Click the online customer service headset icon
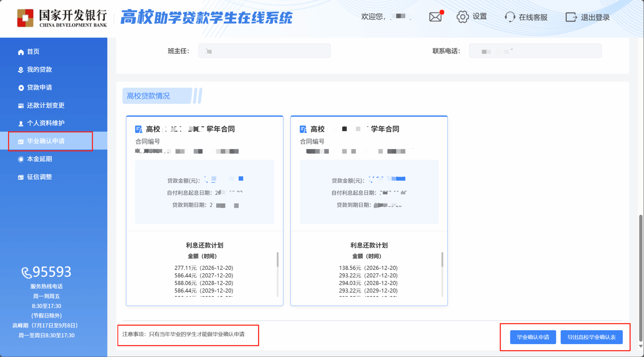The width and height of the screenshot is (644, 357). (510, 17)
